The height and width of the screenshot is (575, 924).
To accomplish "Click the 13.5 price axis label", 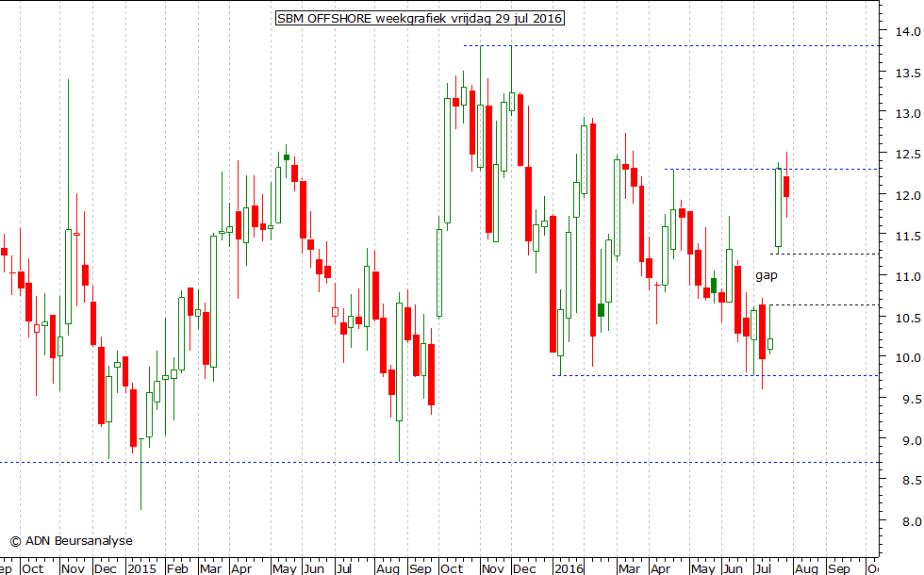I will click(908, 74).
